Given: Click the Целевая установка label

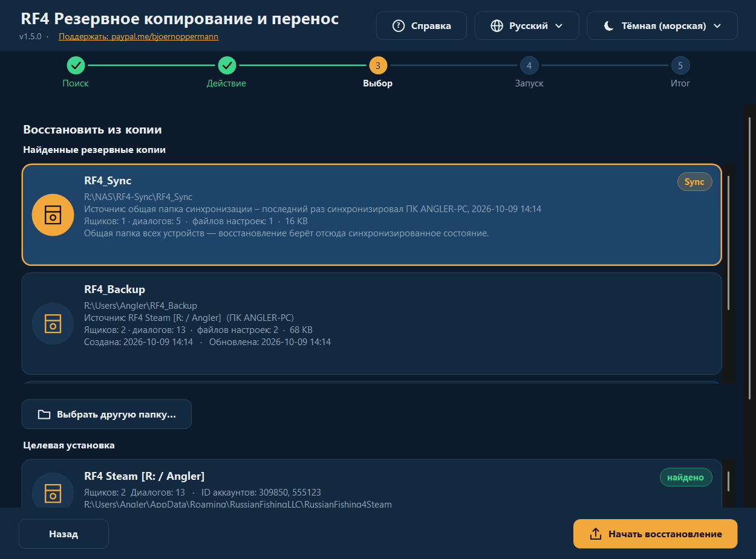Looking at the screenshot, I should (69, 445).
